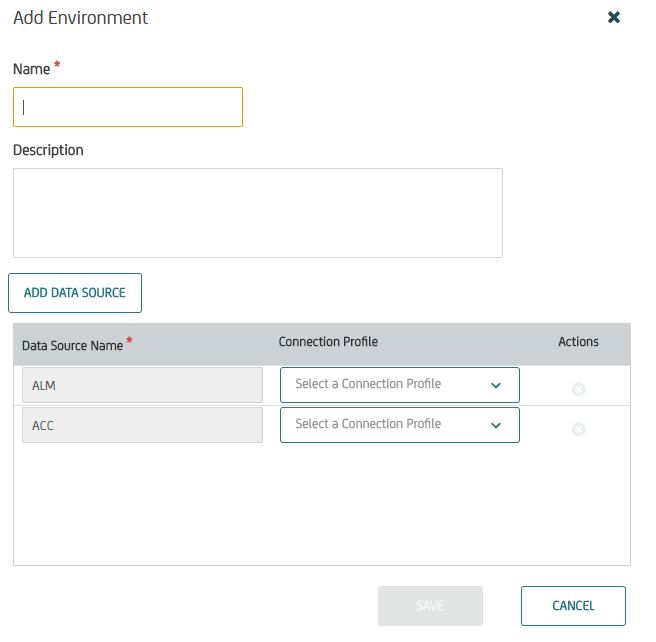
Task: Click the Actions column header
Action: pos(578,342)
